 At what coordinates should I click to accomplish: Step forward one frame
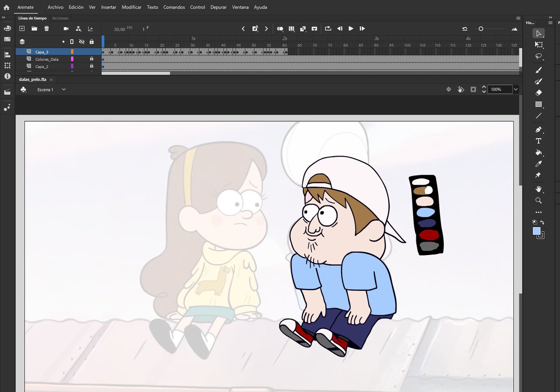pyautogui.click(x=362, y=28)
